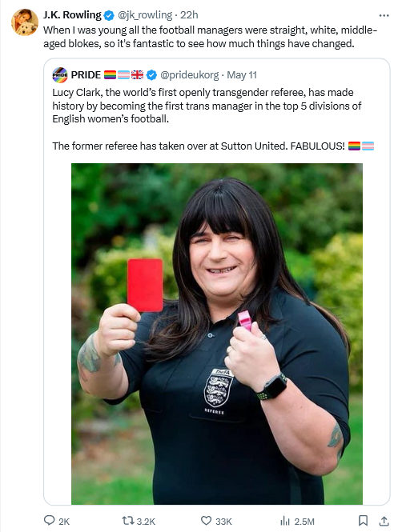Click the share upload icon

[384, 521]
